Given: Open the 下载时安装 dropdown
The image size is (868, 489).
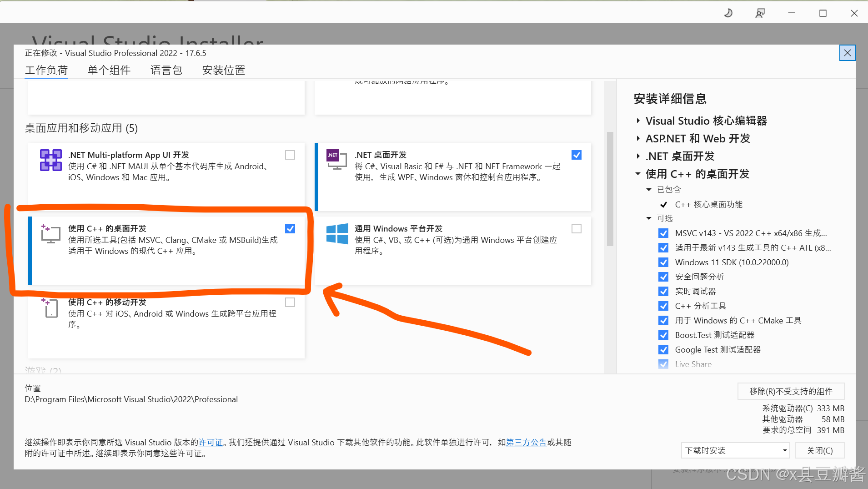Looking at the screenshot, I should (736, 451).
